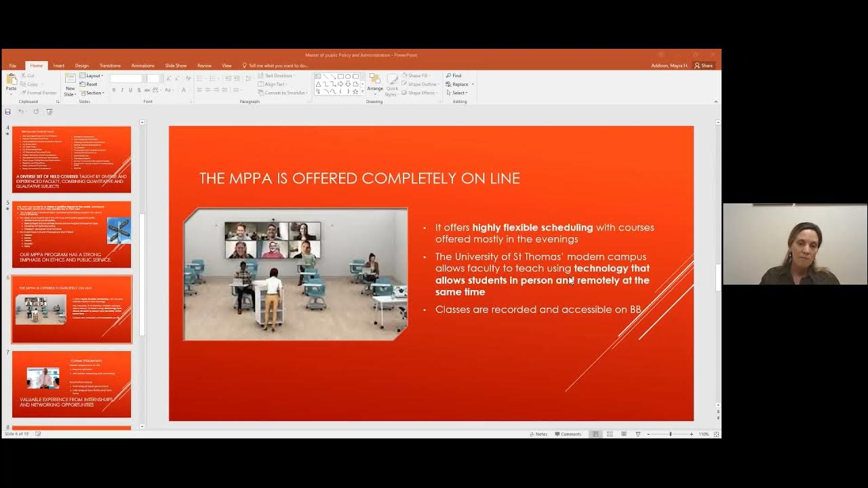Click the Numbering list icon

(213, 78)
